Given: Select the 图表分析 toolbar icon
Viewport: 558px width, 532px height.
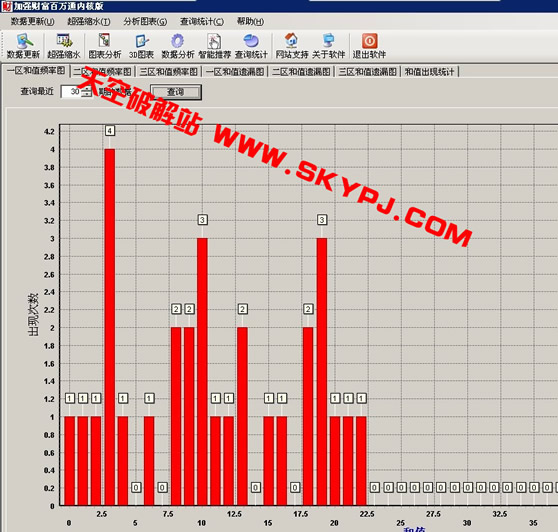Looking at the screenshot, I should [x=105, y=46].
